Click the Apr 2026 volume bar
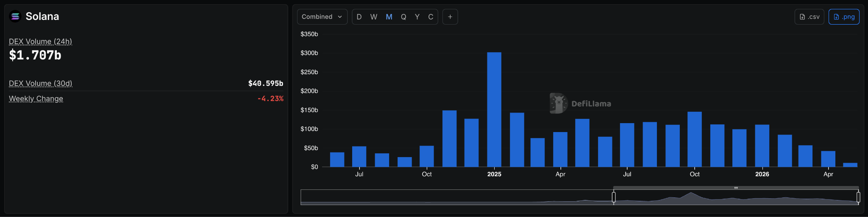This screenshot has height=217, width=868. [828, 159]
